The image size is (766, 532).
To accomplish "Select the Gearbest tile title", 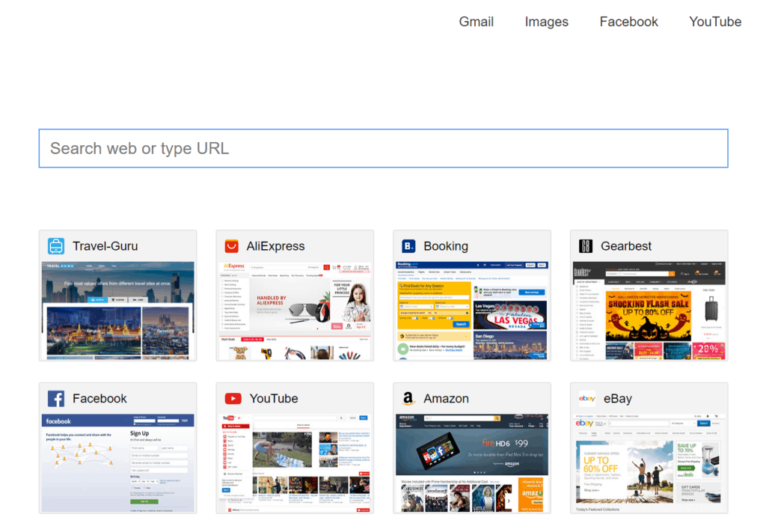I will tap(626, 246).
